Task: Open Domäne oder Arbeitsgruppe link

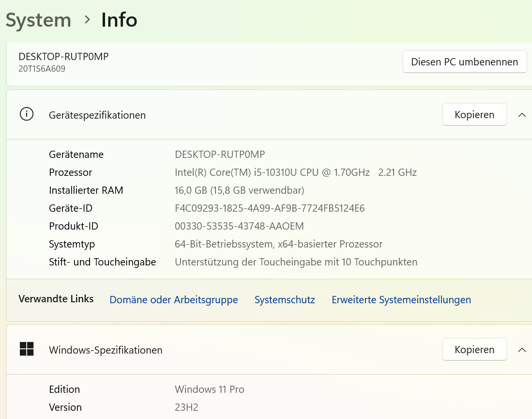Action: click(174, 300)
